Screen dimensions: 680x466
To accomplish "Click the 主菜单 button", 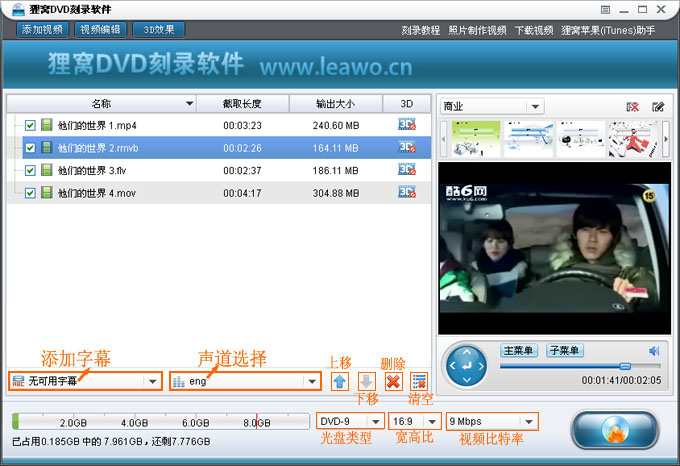I will (519, 350).
